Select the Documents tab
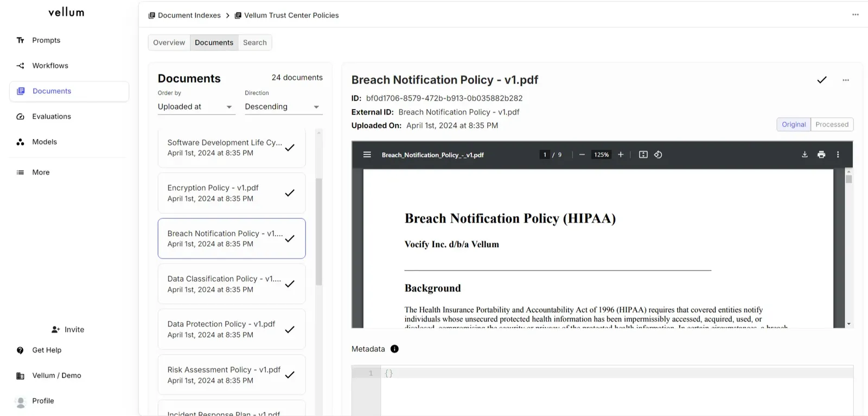Screen dimensions: 868x416 pyautogui.click(x=214, y=42)
